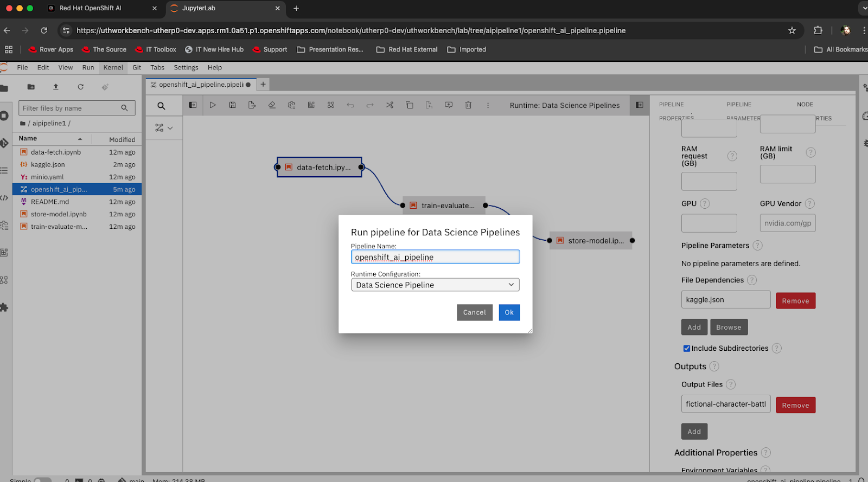868x482 pixels.
Task: Click the Export Pipeline toolbar icon
Action: click(252, 105)
